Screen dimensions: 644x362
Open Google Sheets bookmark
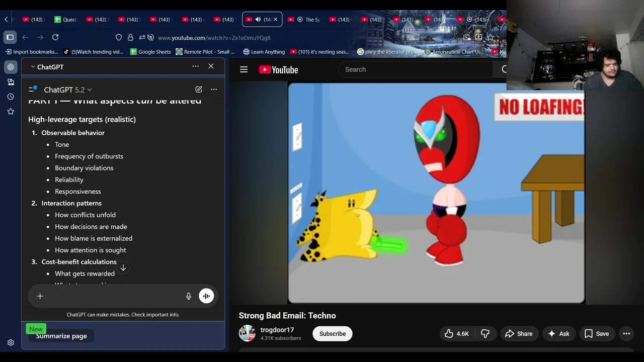pyautogui.click(x=150, y=52)
